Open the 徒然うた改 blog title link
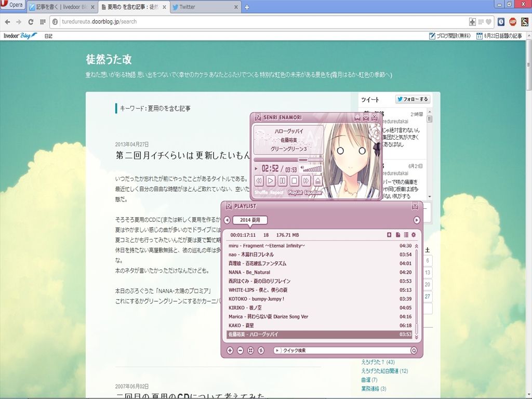 109,59
